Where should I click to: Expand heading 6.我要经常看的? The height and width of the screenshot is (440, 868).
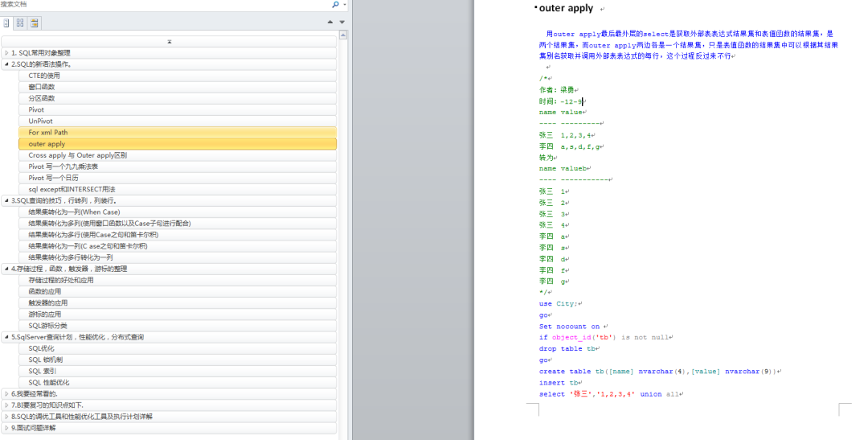click(6, 393)
